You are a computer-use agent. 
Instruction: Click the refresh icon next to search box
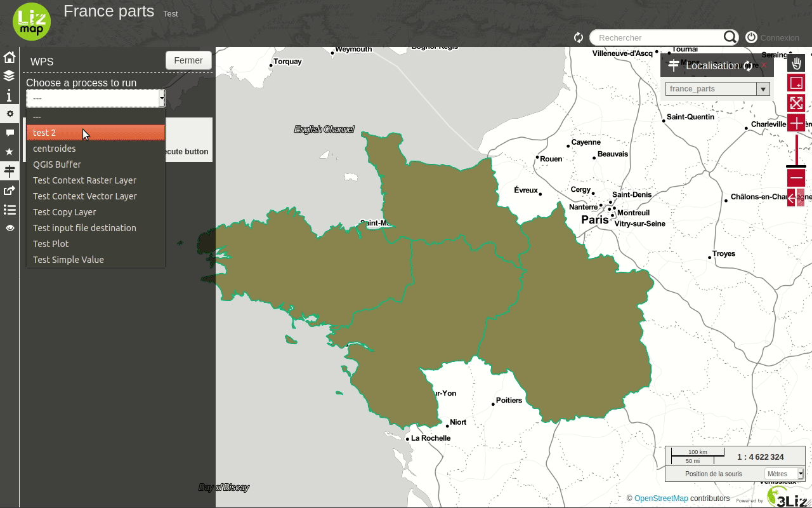pos(578,37)
